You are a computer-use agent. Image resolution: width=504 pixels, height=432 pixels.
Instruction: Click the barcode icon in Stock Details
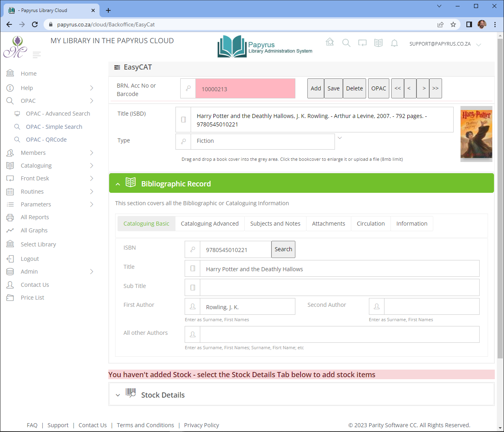131,392
